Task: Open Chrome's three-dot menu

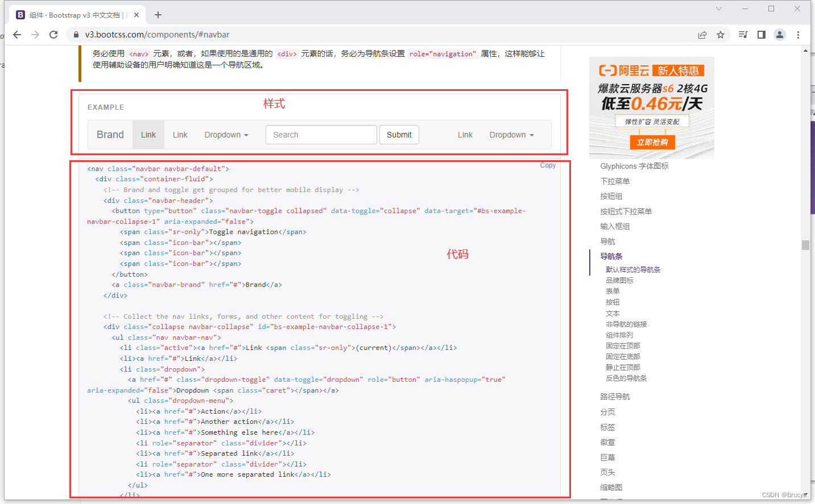Action: [x=798, y=35]
